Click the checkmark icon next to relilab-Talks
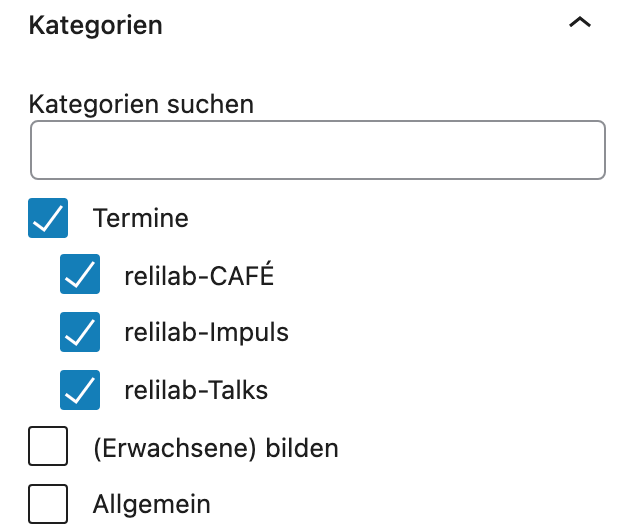634x532 pixels. pos(80,390)
